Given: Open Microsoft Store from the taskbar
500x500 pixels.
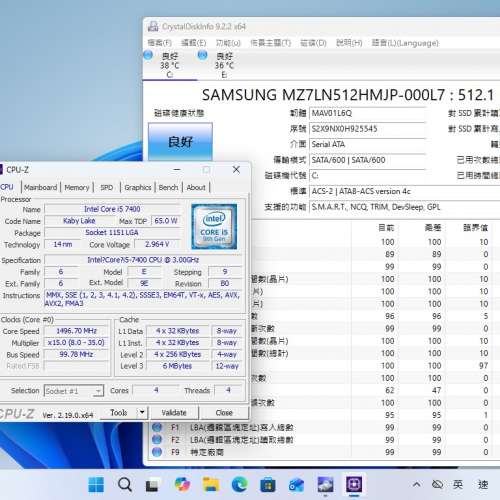Looking at the screenshot, I should pos(268,484).
